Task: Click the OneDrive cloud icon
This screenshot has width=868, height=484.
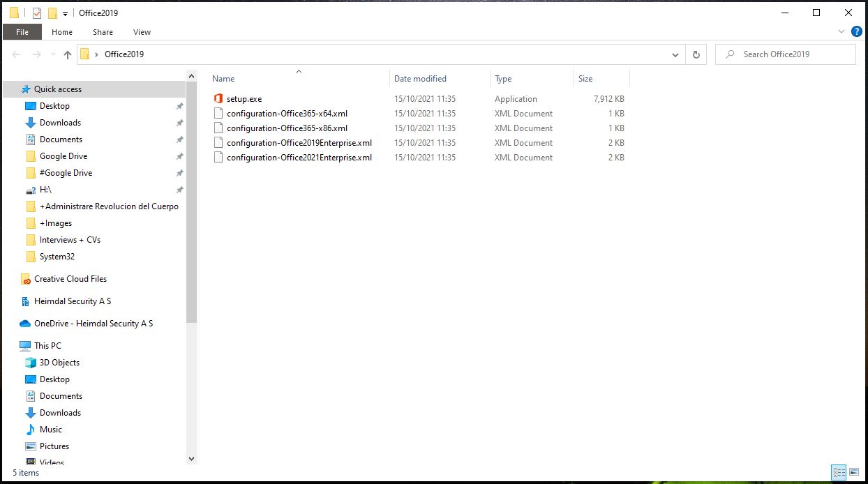Action: tap(25, 324)
